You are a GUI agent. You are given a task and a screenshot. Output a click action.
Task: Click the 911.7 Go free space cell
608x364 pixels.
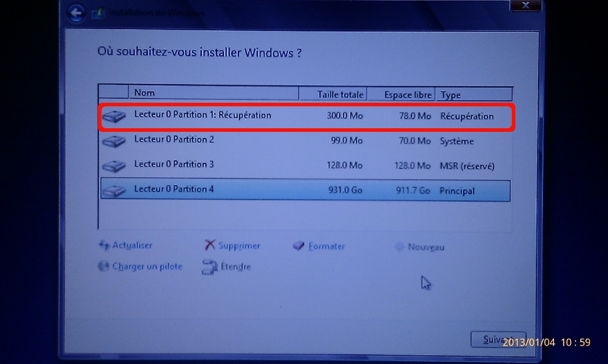[413, 191]
